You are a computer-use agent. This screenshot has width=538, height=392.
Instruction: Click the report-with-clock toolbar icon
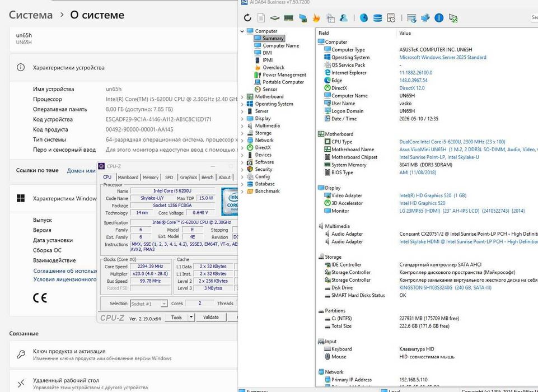(391, 18)
